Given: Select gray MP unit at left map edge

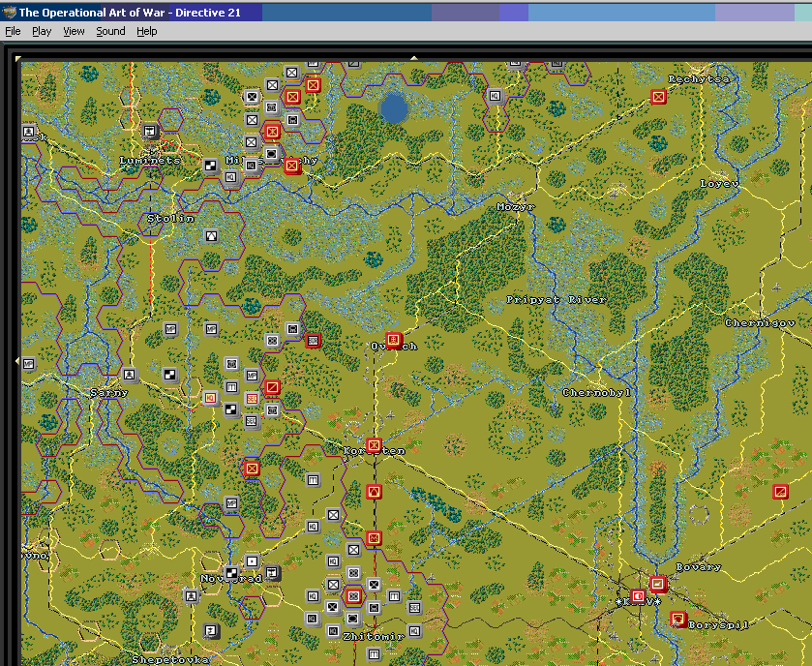Looking at the screenshot, I should (x=28, y=364).
